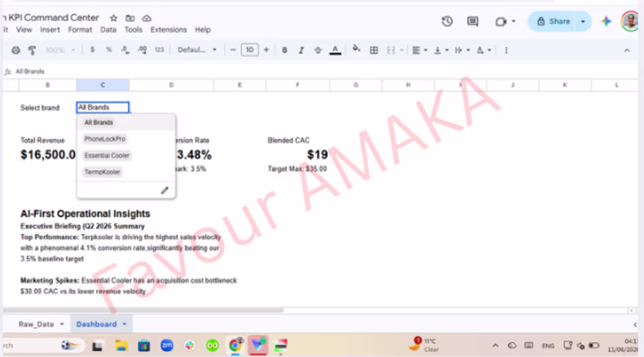Open the Tools menu
This screenshot has width=644, height=357.
tap(133, 29)
